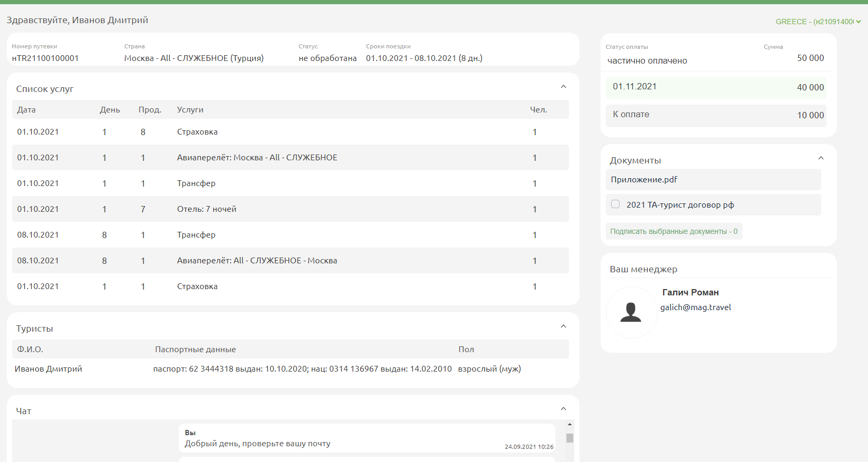Click the частично оплачено payment status
Viewport: 868px width, 462px height.
[647, 61]
